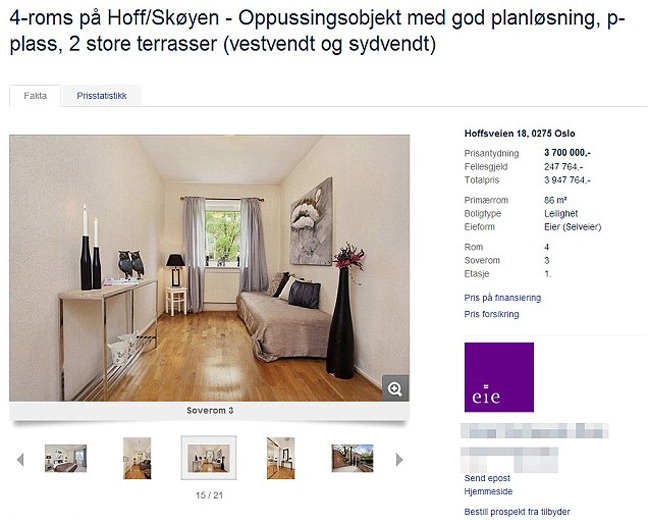The image size is (648, 520).
Task: Go to previous thumbnails with left arrow
Action: click(20, 459)
